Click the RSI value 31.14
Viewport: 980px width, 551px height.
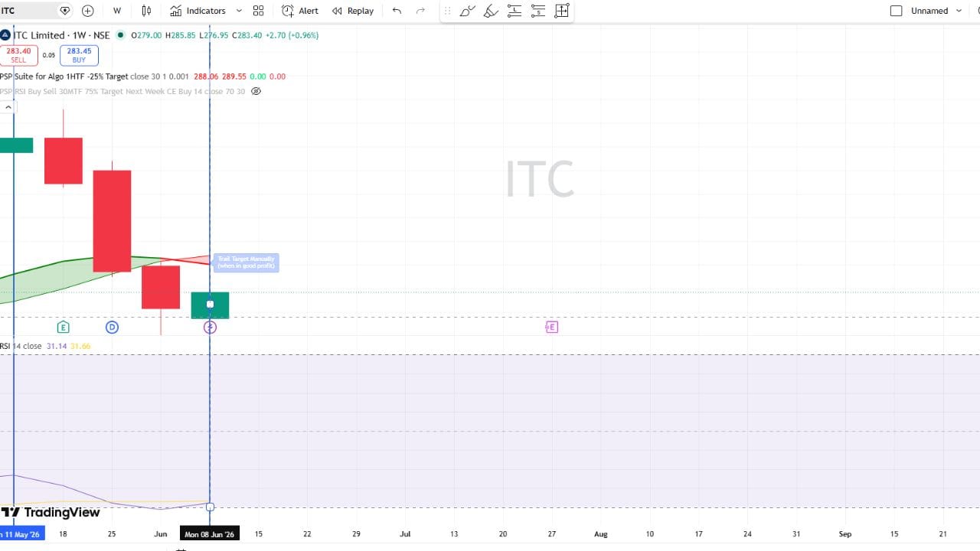click(57, 346)
